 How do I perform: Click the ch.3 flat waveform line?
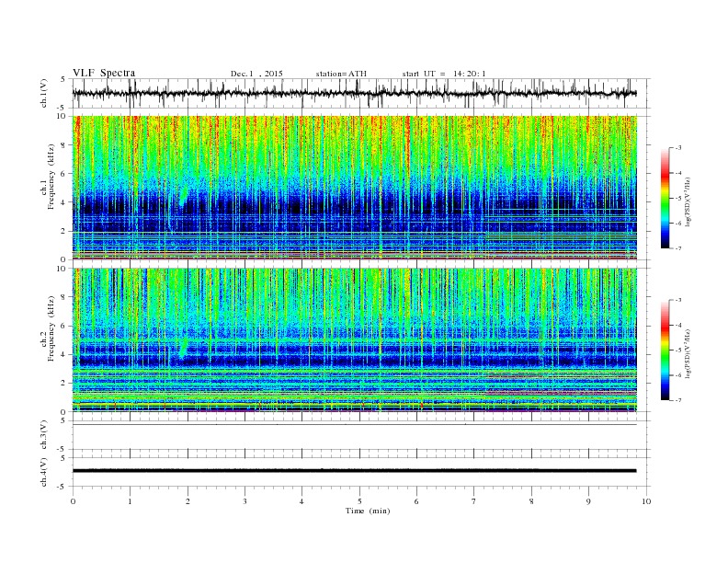point(354,425)
